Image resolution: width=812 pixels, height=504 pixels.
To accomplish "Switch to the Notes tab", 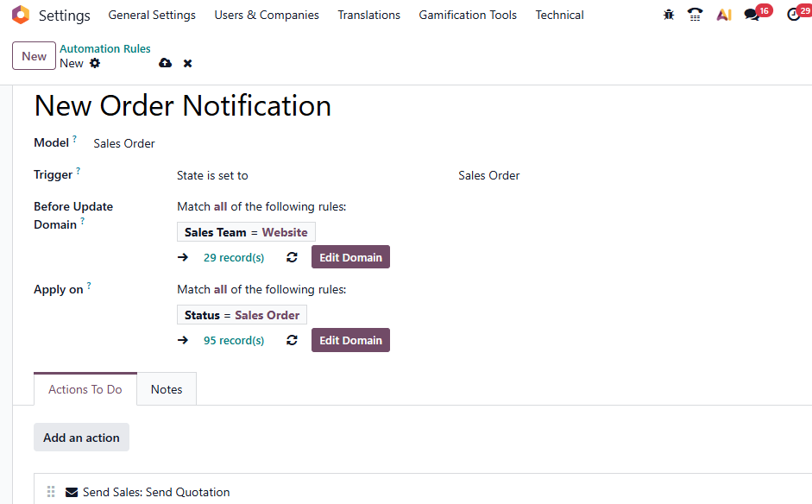I will click(167, 389).
